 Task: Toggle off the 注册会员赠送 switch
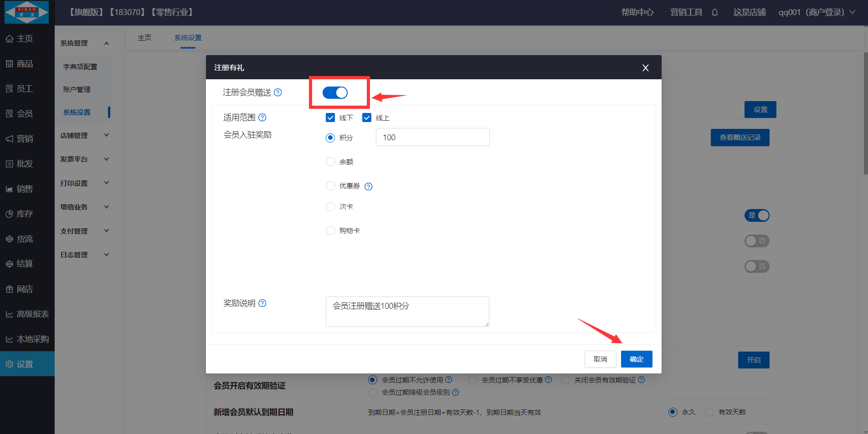(x=335, y=93)
